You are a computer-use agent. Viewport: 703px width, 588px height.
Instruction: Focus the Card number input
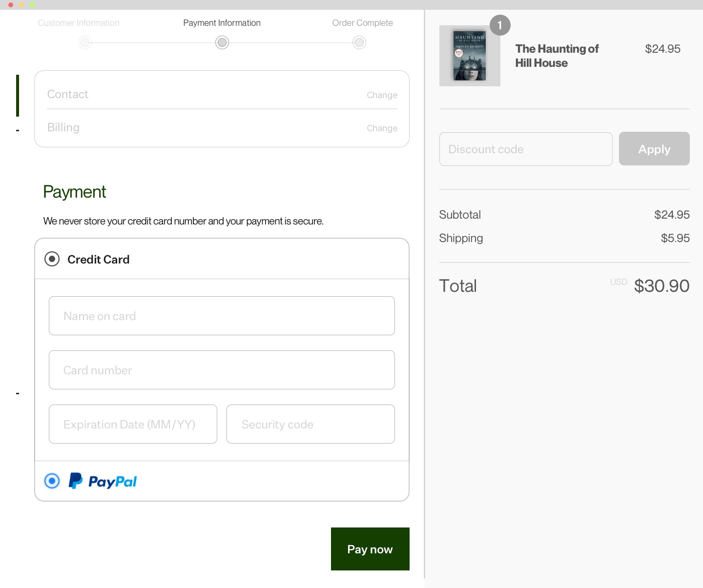tap(222, 370)
